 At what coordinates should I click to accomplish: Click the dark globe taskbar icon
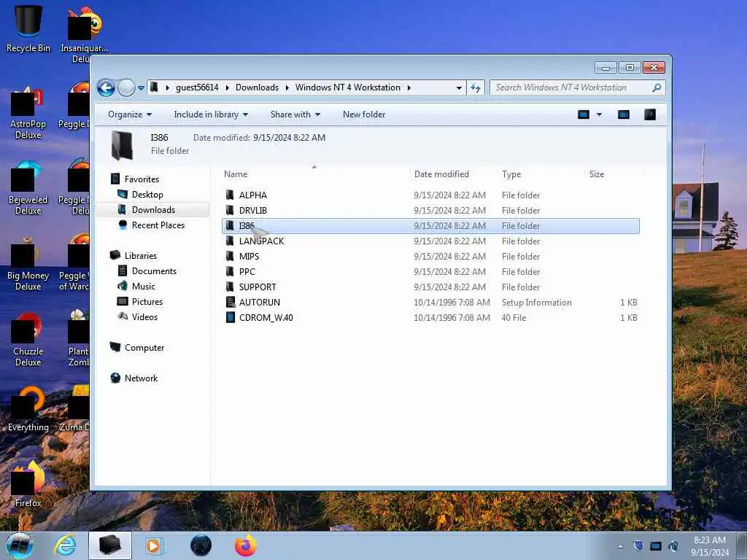[201, 545]
